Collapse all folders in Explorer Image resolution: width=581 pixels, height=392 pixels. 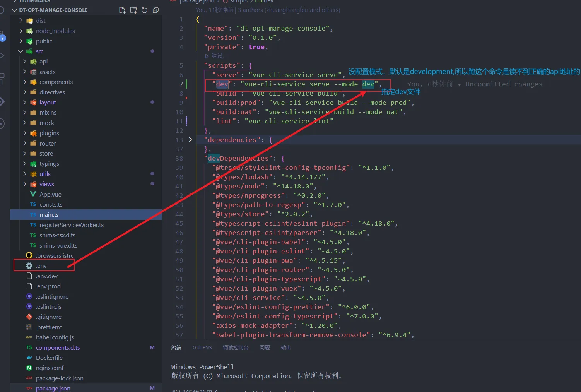pos(156,10)
